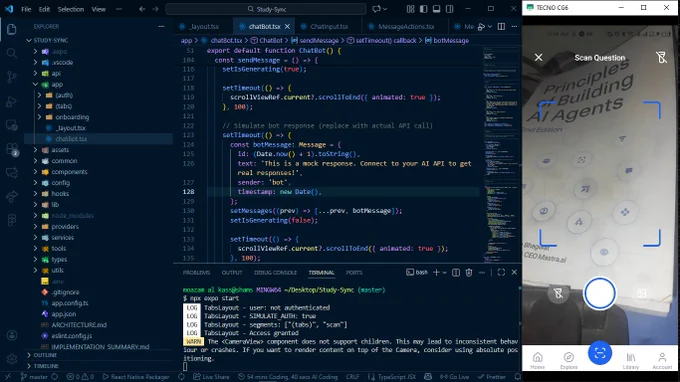Expand the (tabs) folder

(x=64, y=106)
